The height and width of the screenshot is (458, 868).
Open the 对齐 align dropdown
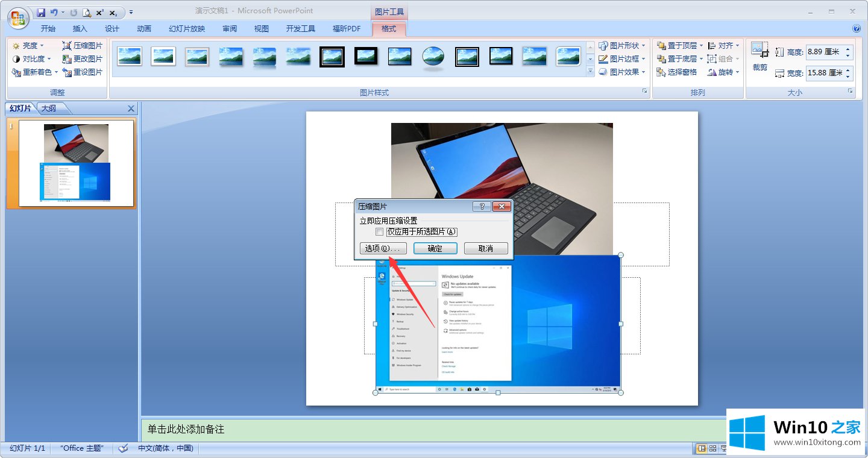(723, 46)
